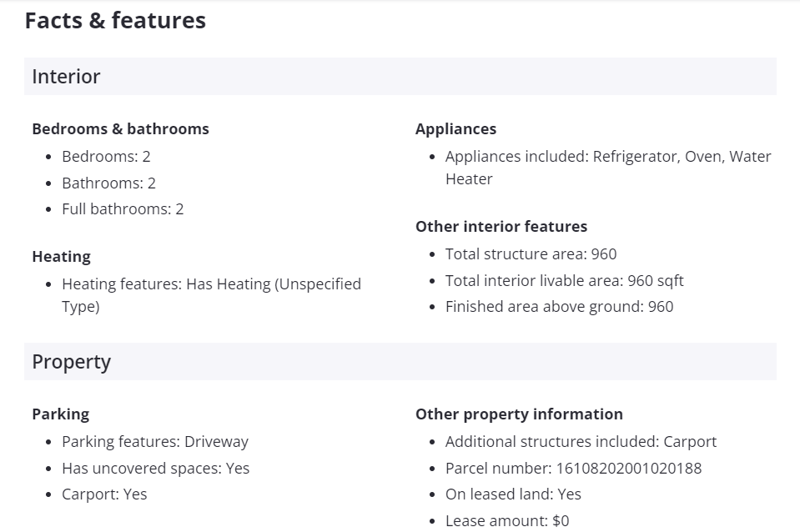Click the On leased land: Yes item
This screenshot has height=532, width=800.
tap(513, 494)
